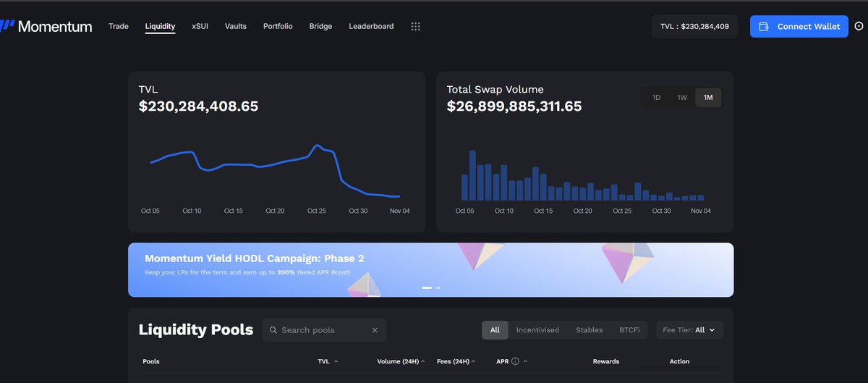The height and width of the screenshot is (383, 868).
Task: Click the tallest swap volume bar
Action: pyautogui.click(x=472, y=175)
